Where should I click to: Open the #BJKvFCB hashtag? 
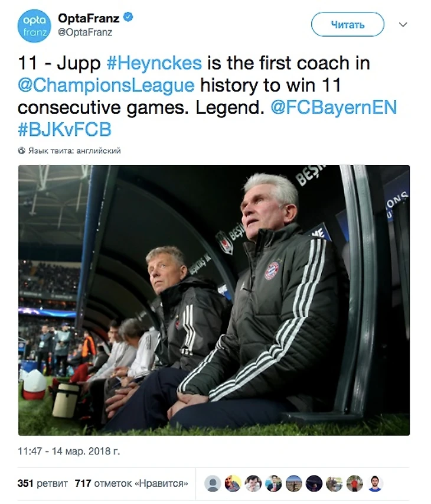64,129
